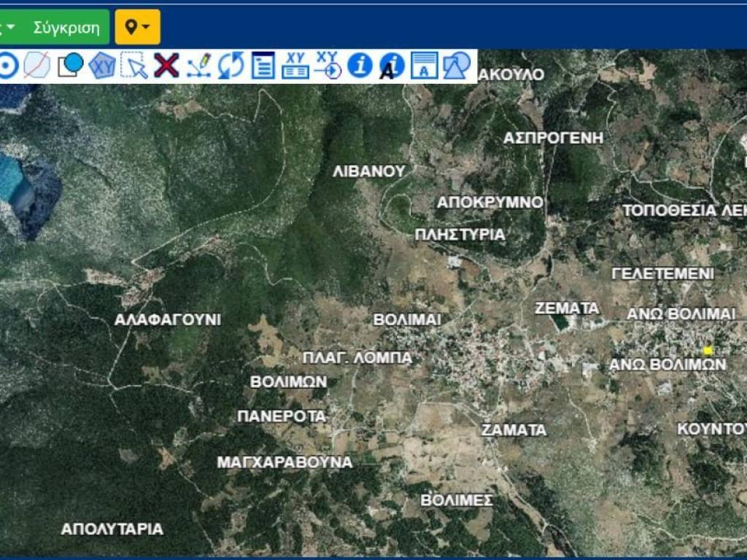The height and width of the screenshot is (560, 747).
Task: Expand the yellow location pin dropdown
Action: tap(137, 28)
